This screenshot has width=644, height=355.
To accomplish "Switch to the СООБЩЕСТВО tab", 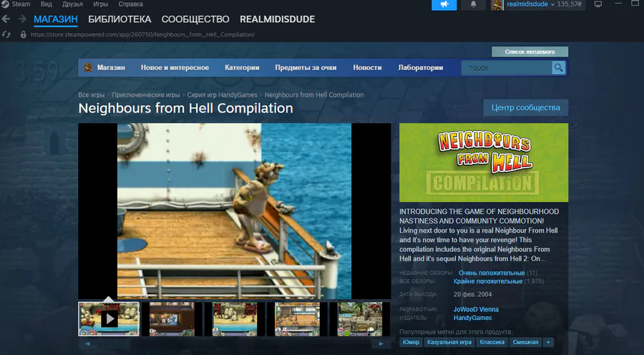I will coord(195,19).
